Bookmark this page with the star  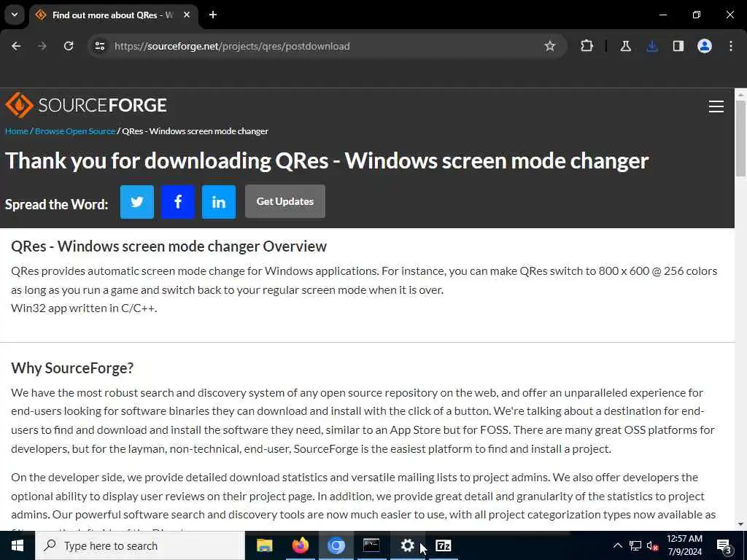tap(550, 46)
